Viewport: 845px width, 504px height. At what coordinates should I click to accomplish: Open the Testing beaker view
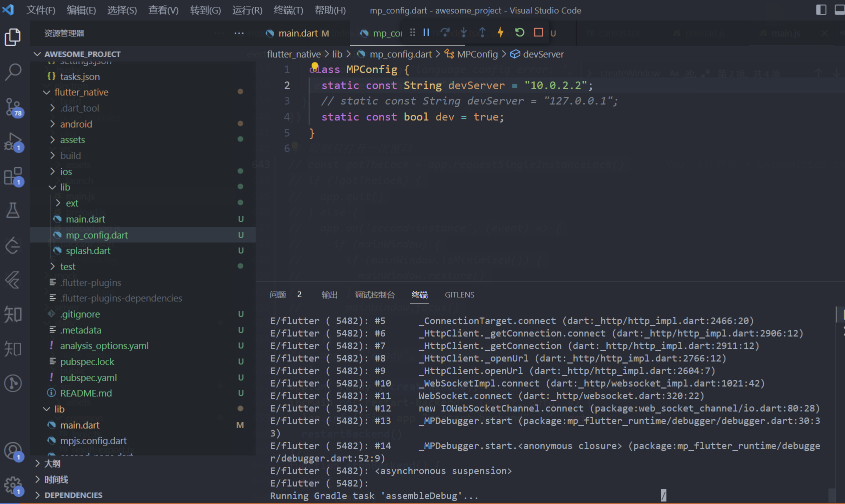pyautogui.click(x=14, y=210)
